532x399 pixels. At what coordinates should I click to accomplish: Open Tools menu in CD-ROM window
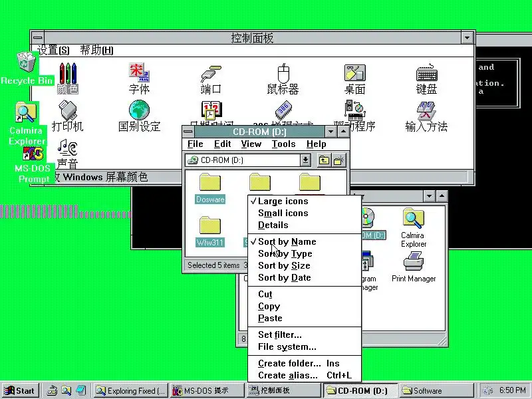tap(283, 144)
